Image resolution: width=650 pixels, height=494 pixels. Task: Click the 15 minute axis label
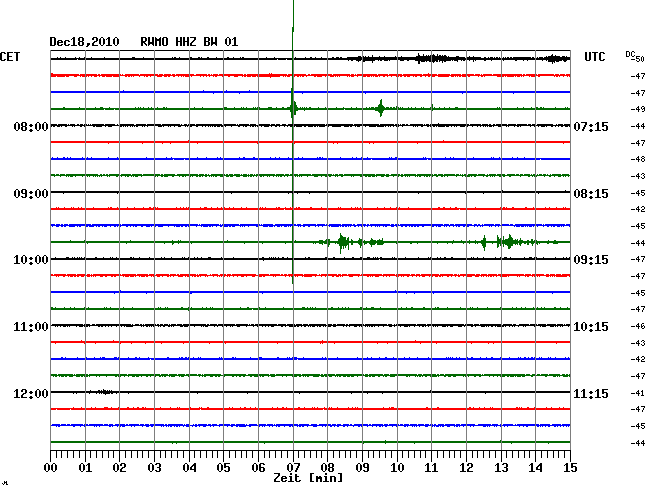570,468
